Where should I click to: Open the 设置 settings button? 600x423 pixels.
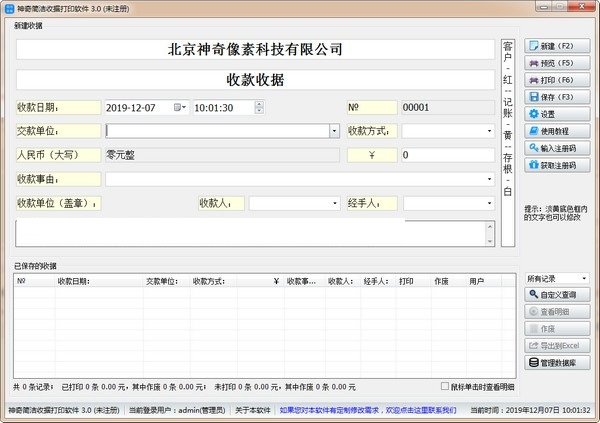pos(557,114)
